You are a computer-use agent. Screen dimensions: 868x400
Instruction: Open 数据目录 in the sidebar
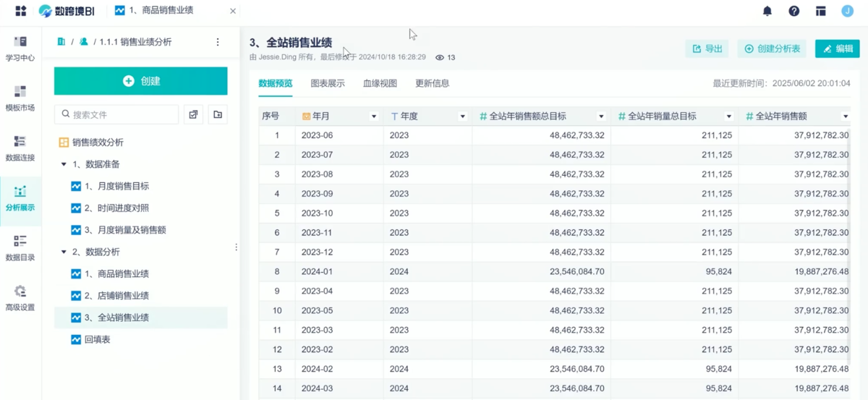20,247
